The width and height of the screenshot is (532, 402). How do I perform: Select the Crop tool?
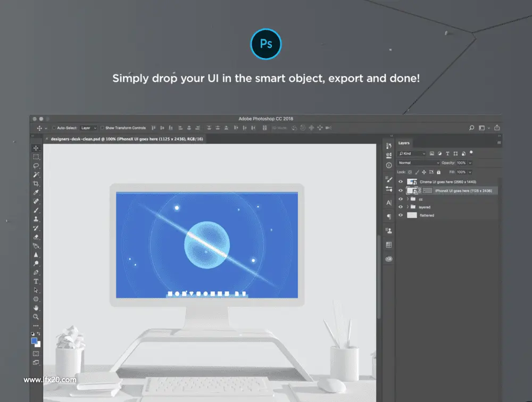(x=36, y=183)
